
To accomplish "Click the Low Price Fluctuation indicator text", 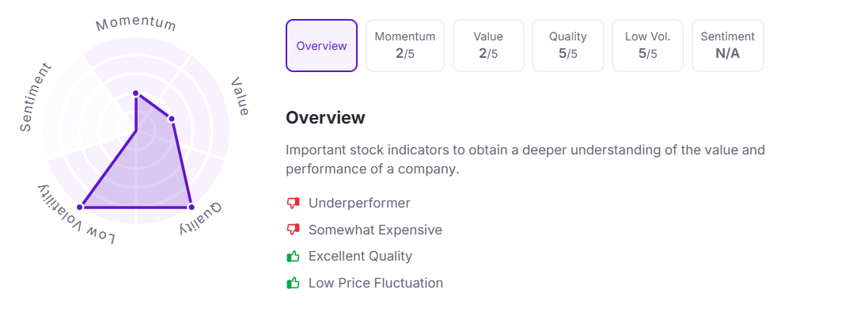I will click(376, 283).
